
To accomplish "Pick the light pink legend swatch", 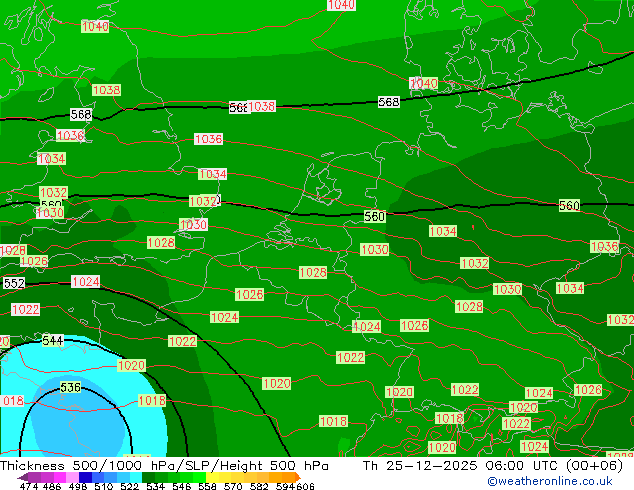I will (72, 477).
